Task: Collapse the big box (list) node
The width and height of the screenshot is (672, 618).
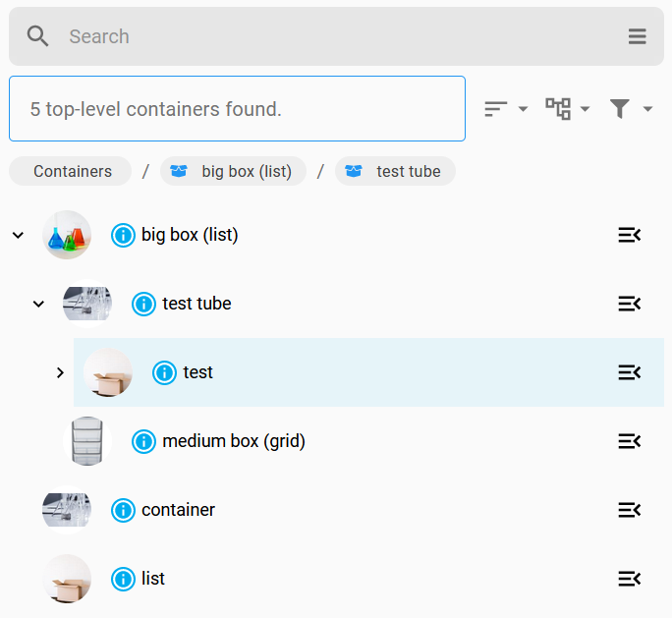Action: pyautogui.click(x=18, y=235)
